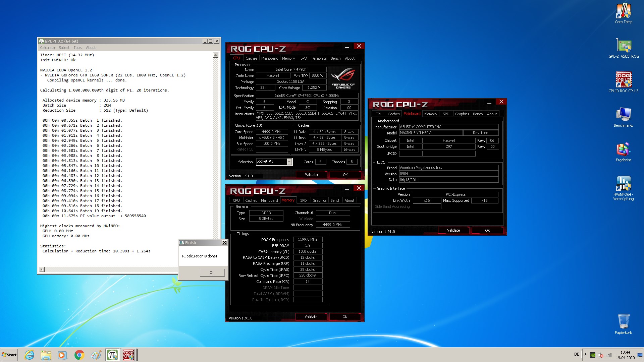
Task: Select the ROG CPU-Z taskbar button
Action: coord(129,355)
